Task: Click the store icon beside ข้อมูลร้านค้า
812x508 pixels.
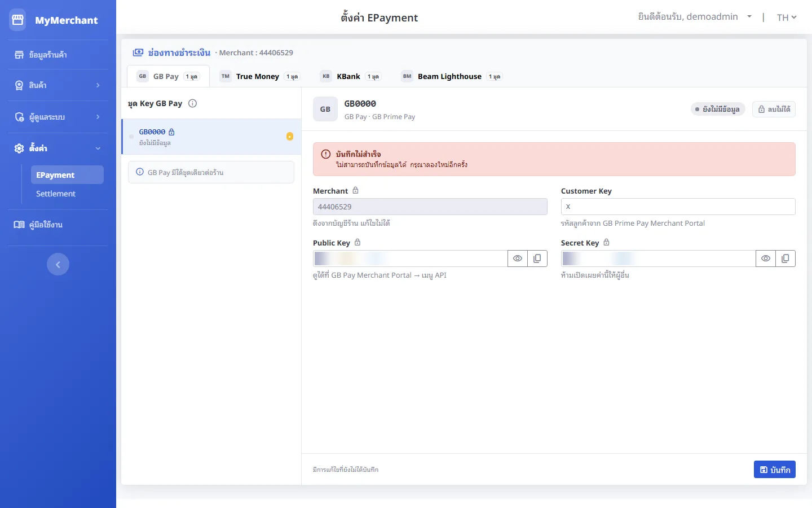Action: pos(19,55)
